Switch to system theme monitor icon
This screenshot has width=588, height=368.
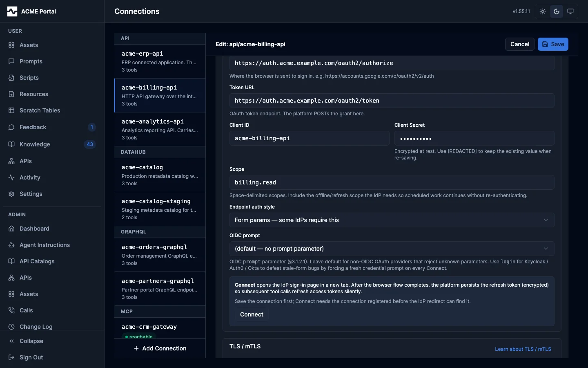570,11
